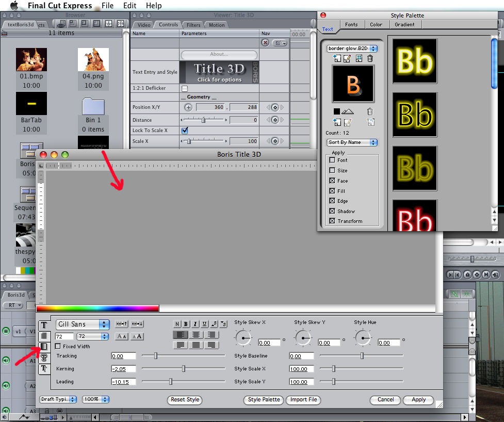Screen dimensions: 504x422
Task: Open the Edit menu
Action: tap(129, 6)
